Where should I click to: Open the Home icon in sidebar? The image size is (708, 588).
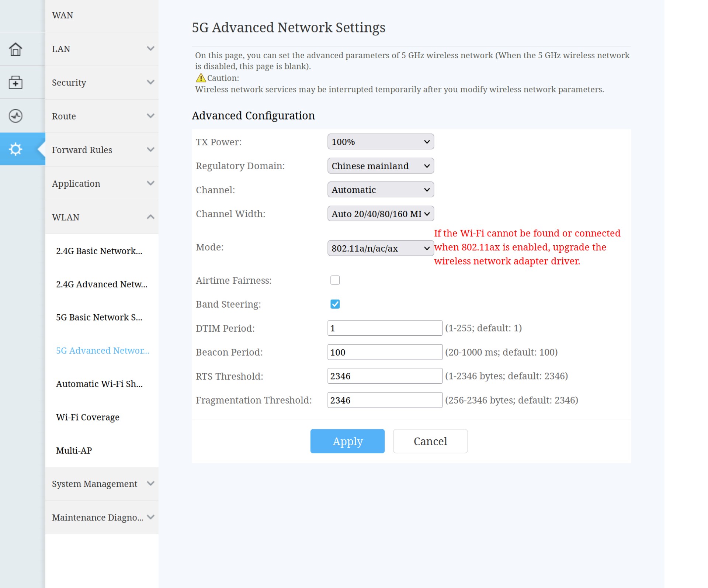pos(15,49)
